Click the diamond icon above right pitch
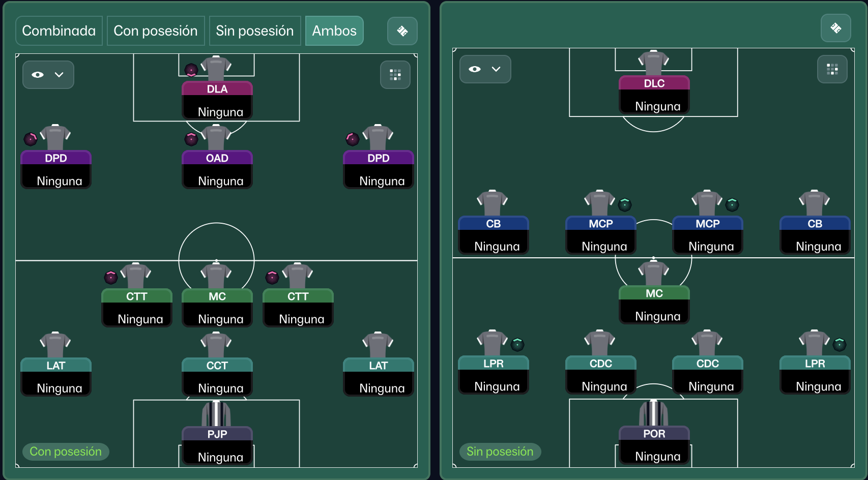The width and height of the screenshot is (868, 480). [x=835, y=28]
